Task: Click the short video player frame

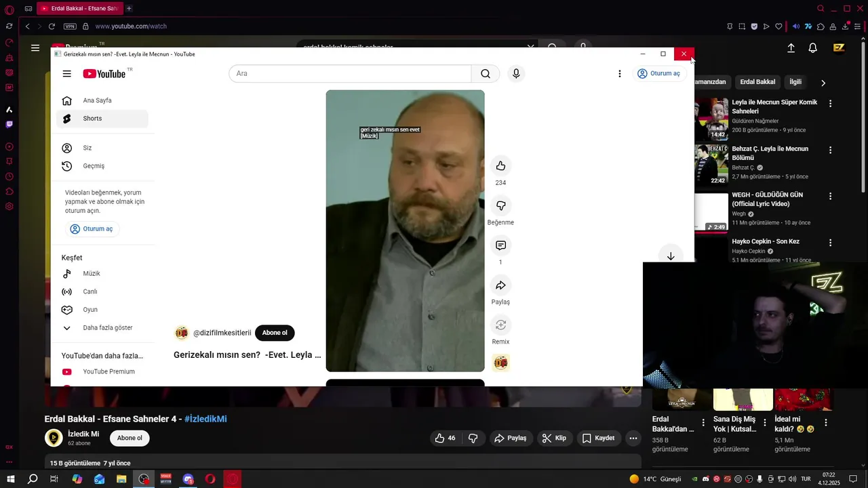Action: [405, 230]
